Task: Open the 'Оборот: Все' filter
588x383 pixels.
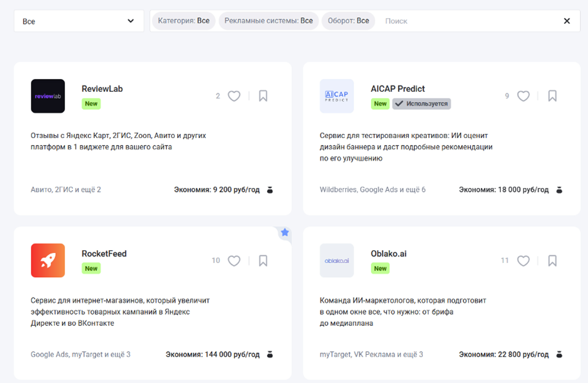Action: pos(348,21)
